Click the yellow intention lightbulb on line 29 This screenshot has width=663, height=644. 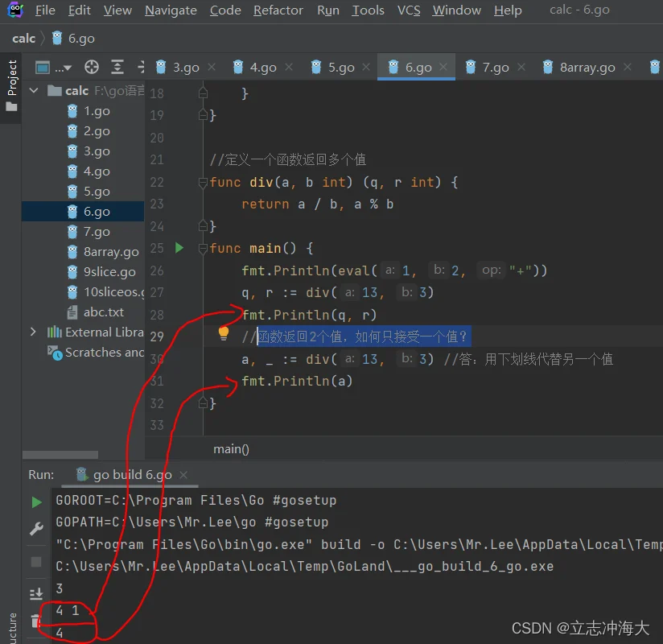pyautogui.click(x=224, y=334)
